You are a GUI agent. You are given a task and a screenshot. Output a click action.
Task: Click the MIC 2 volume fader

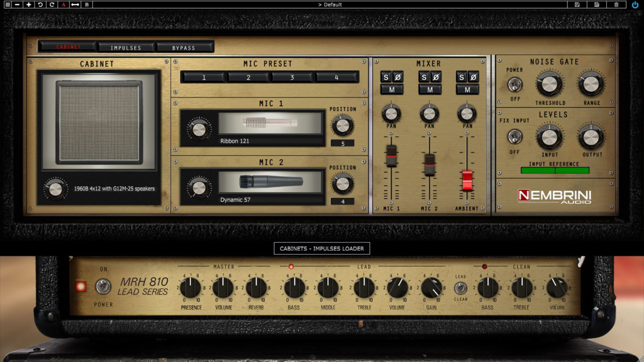pos(430,165)
